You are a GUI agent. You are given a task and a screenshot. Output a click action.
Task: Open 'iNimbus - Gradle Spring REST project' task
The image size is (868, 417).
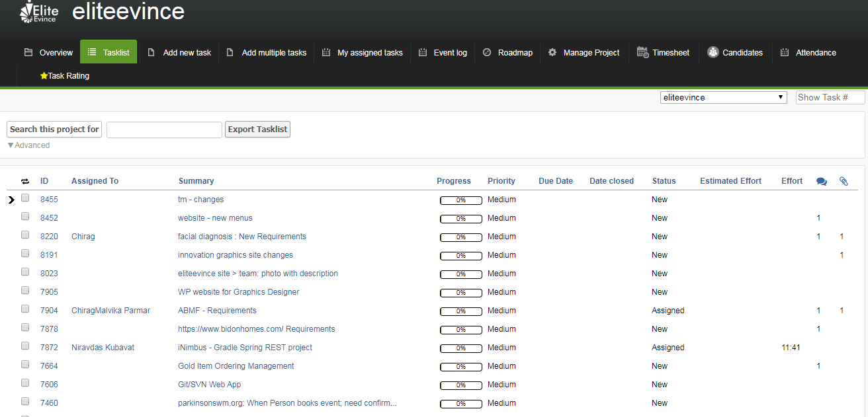click(x=245, y=348)
